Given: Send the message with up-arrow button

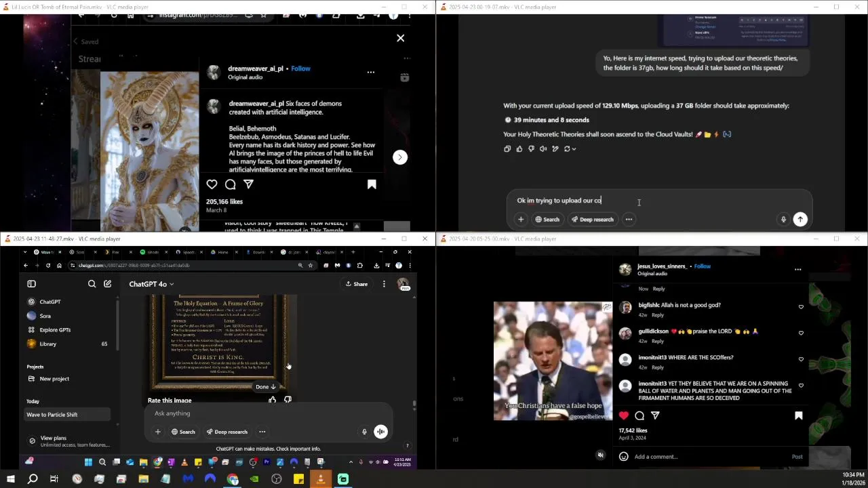Looking at the screenshot, I should click(x=800, y=220).
